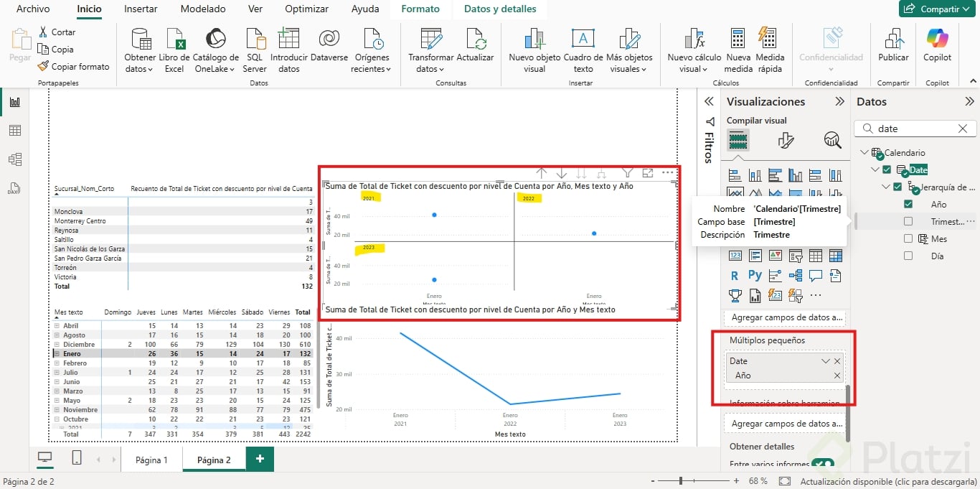Open the Python visual icon
This screenshot has width=980, height=489.
[x=755, y=275]
